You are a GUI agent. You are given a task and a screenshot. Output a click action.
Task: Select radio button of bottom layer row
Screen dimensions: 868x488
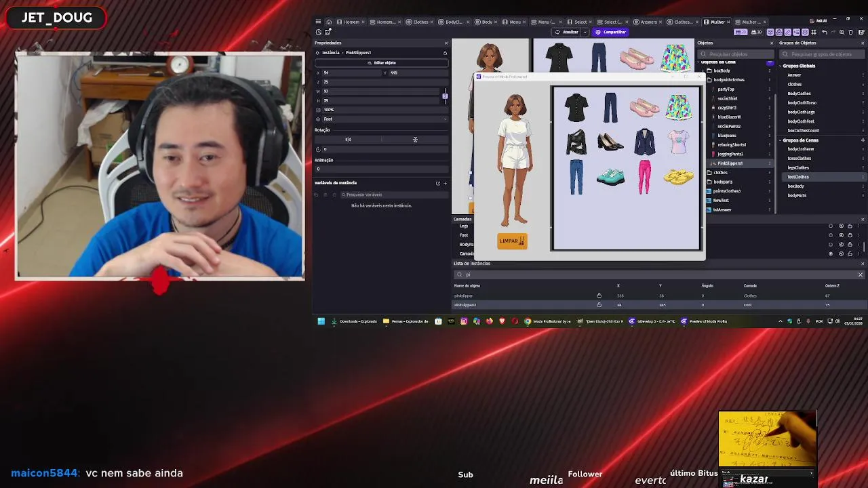click(831, 253)
